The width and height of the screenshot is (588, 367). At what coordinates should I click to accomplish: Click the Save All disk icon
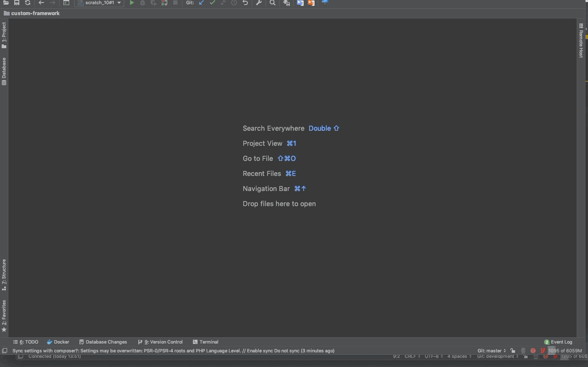17,3
